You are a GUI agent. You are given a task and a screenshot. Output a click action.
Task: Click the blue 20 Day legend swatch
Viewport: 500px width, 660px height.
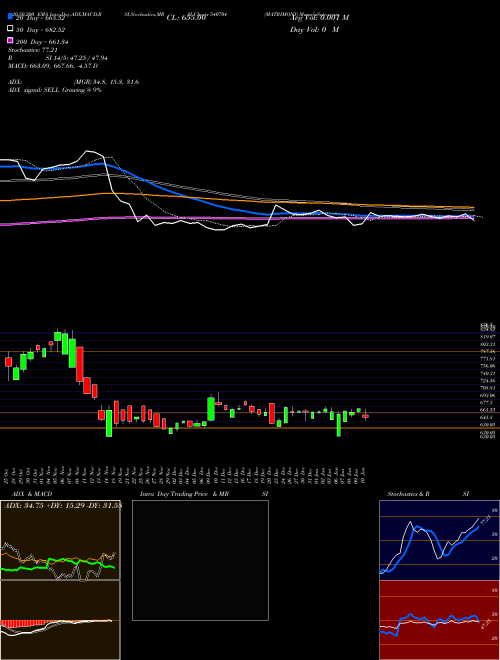[x=10, y=17]
